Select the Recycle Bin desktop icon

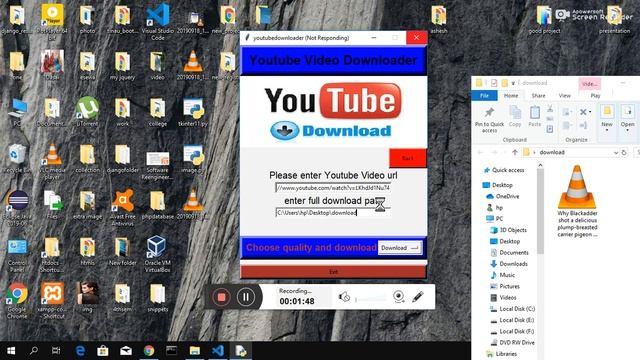[16, 159]
